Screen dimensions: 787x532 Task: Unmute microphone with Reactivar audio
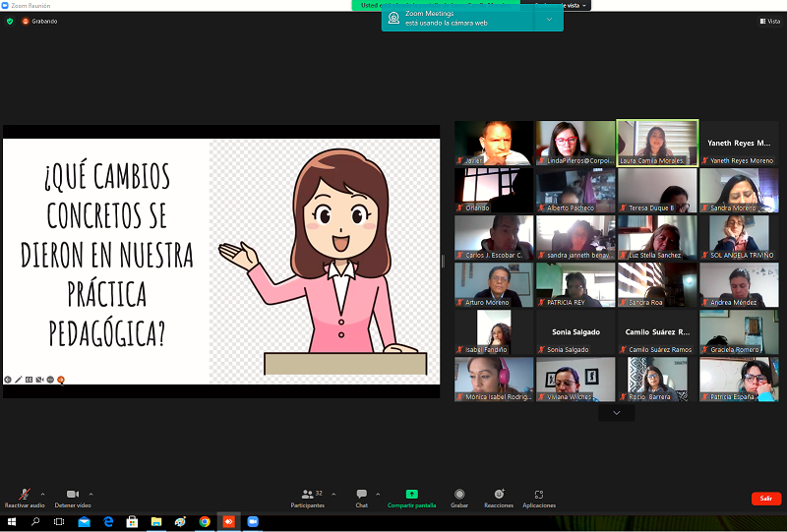click(24, 495)
